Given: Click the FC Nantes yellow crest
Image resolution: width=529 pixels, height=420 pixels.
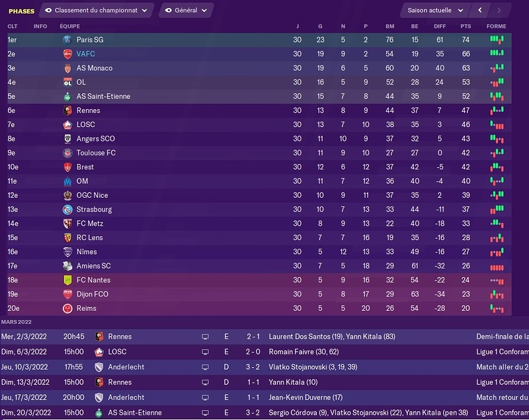Looking at the screenshot, I should (x=67, y=280).
